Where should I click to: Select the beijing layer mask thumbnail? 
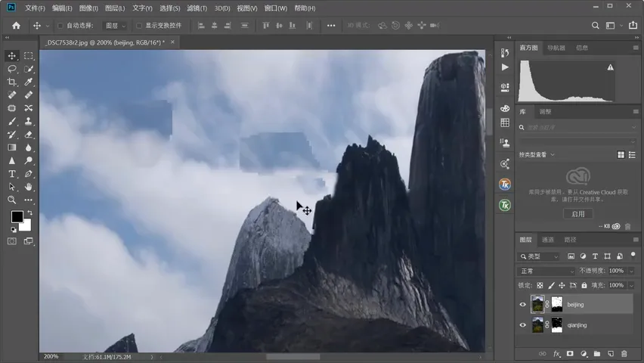point(557,305)
